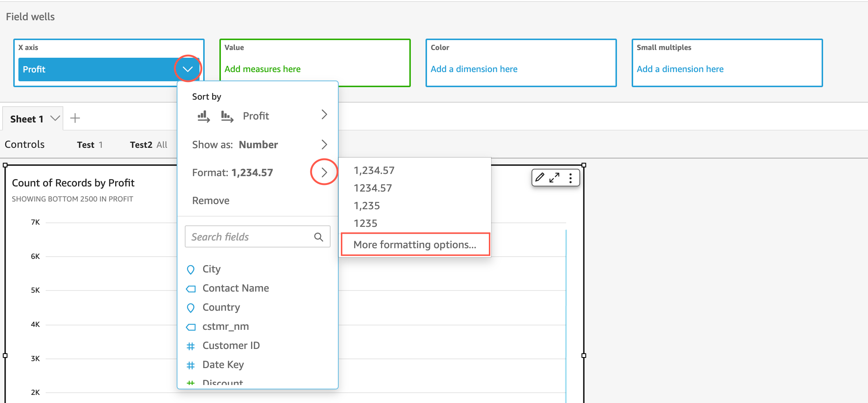868x403 pixels.
Task: Expand the Sort by Profit options arrow
Action: (x=324, y=115)
